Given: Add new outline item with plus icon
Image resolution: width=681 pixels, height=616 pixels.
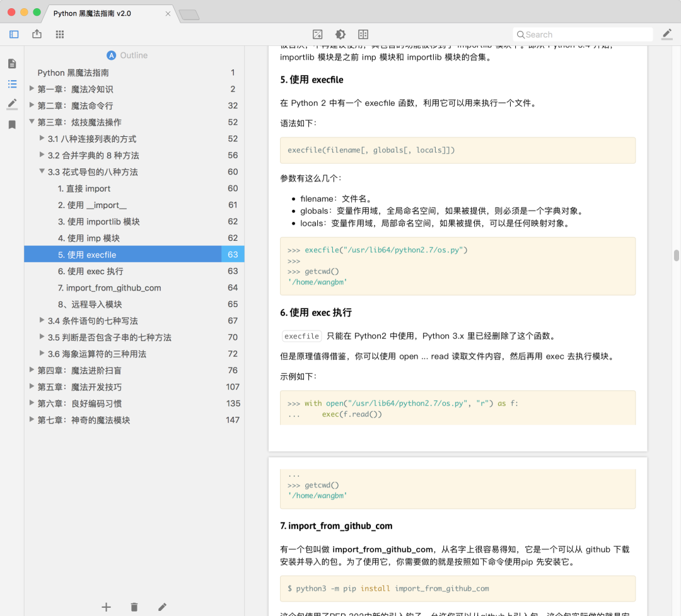Looking at the screenshot, I should [x=107, y=607].
